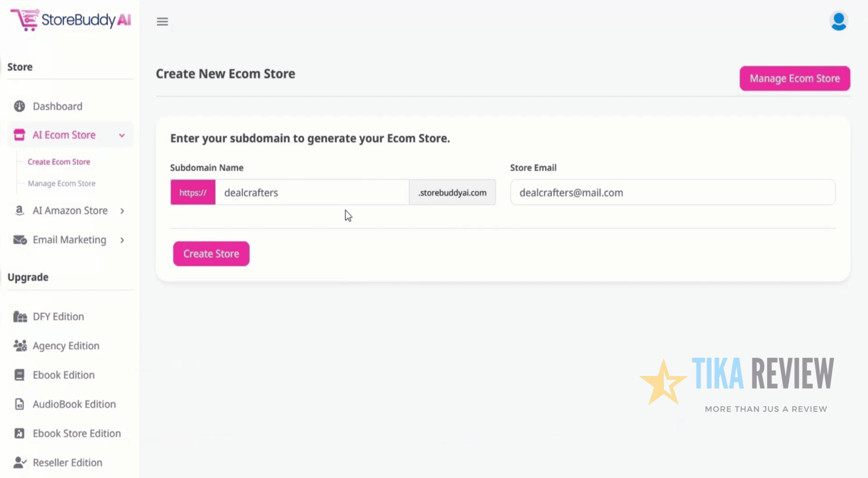Screen dimensions: 868x478
Task: Open the Dashboard icon in sidebar
Action: click(x=19, y=106)
